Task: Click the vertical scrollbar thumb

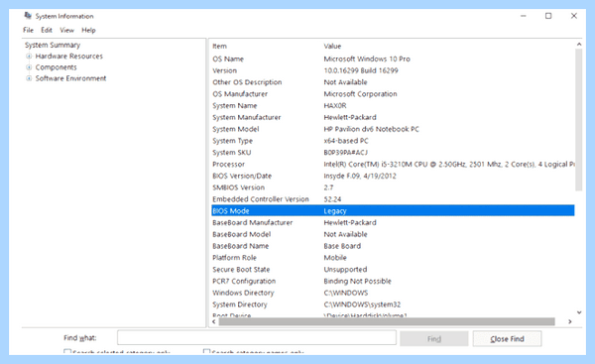Action: tap(579, 120)
